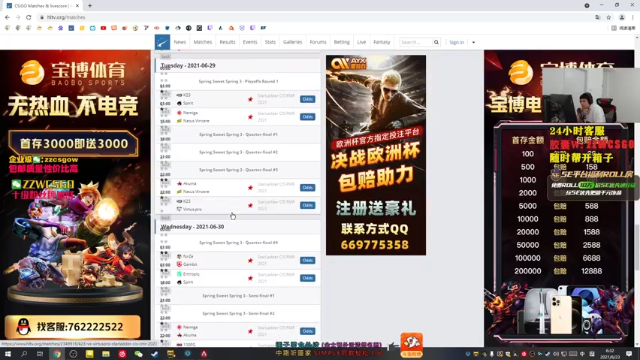This screenshot has height=360, width=640.
Task: Click red star on Akuma vs Natus Vincere row
Action: (250, 188)
